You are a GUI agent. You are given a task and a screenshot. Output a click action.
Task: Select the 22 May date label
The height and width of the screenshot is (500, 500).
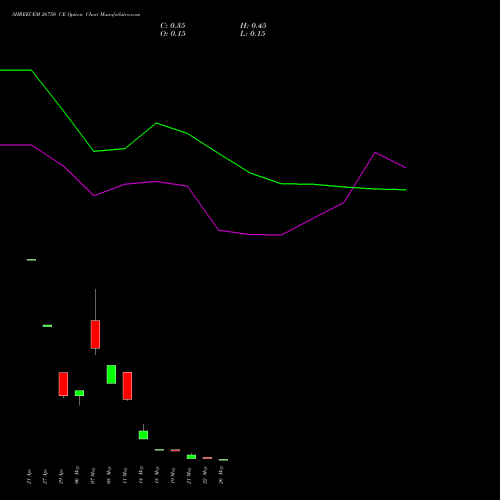pos(205,475)
